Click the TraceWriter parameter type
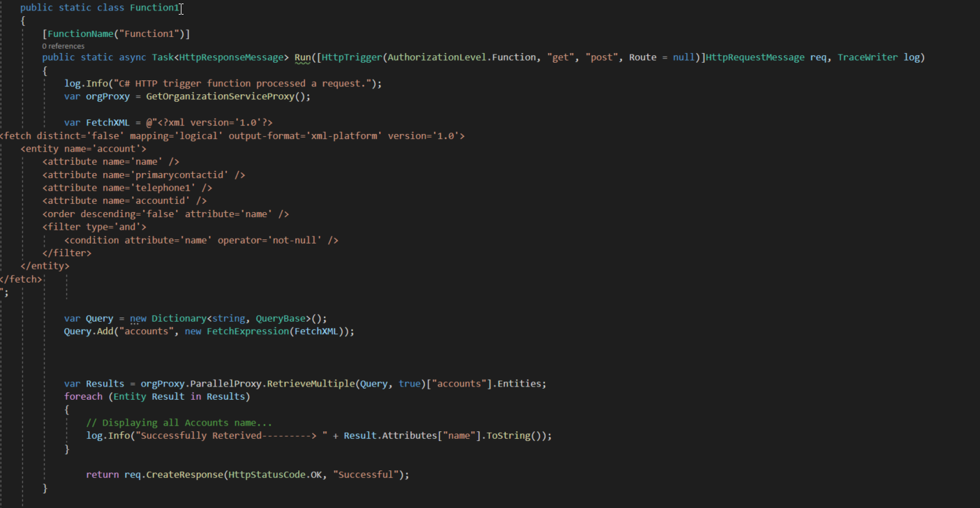The image size is (980, 508). click(x=868, y=57)
